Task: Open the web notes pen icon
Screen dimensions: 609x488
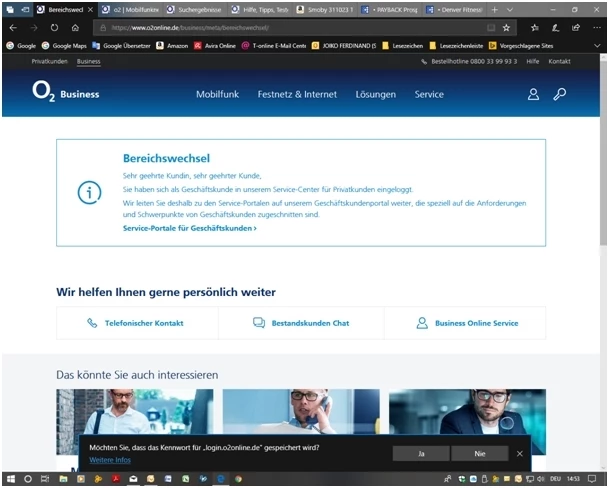Action: 555,28
